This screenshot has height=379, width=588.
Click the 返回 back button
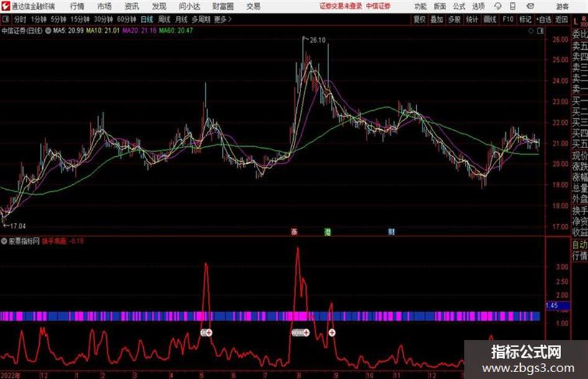coord(561,19)
